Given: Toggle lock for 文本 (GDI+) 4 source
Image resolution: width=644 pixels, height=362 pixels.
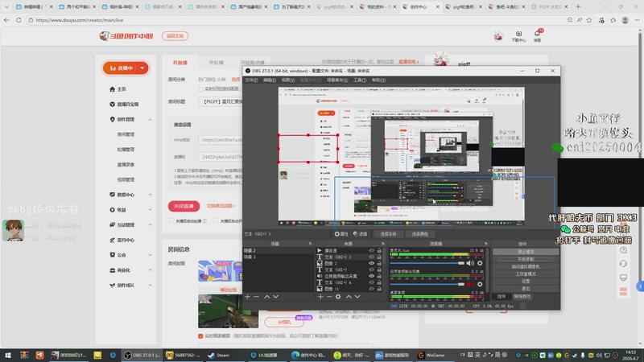Looking at the screenshot, I should pos(379,282).
